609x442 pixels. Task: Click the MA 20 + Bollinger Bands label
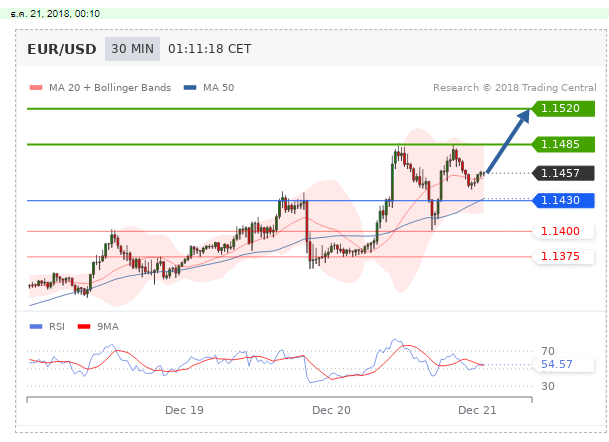[x=110, y=88]
